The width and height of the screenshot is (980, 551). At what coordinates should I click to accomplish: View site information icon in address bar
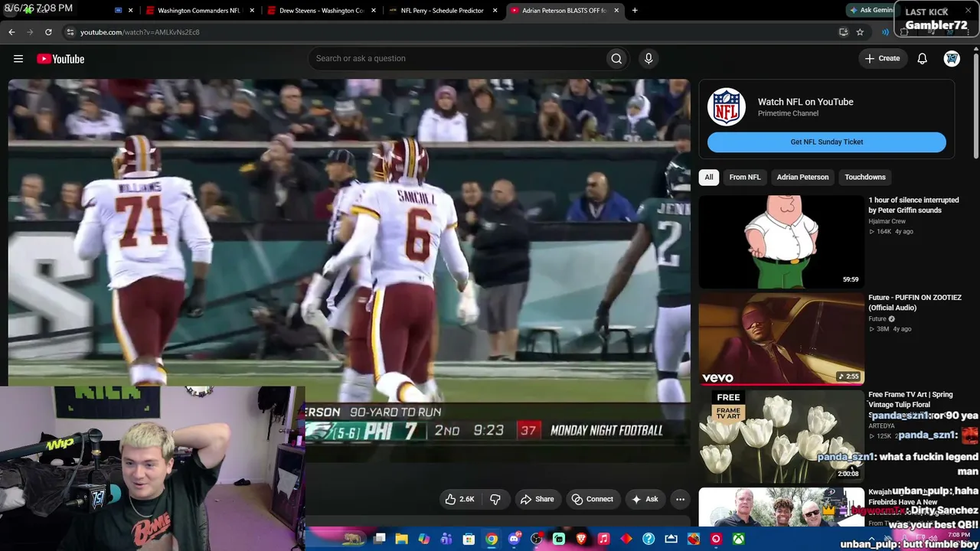coord(70,32)
